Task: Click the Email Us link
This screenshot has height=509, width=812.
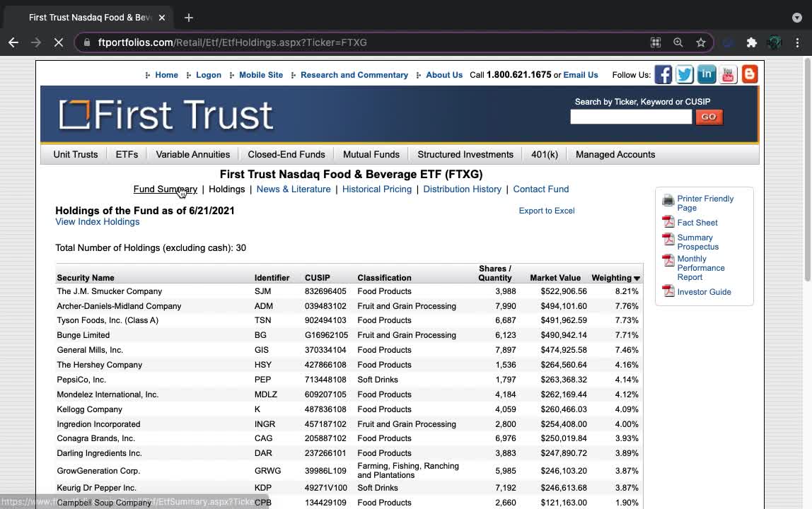Action: click(x=581, y=74)
